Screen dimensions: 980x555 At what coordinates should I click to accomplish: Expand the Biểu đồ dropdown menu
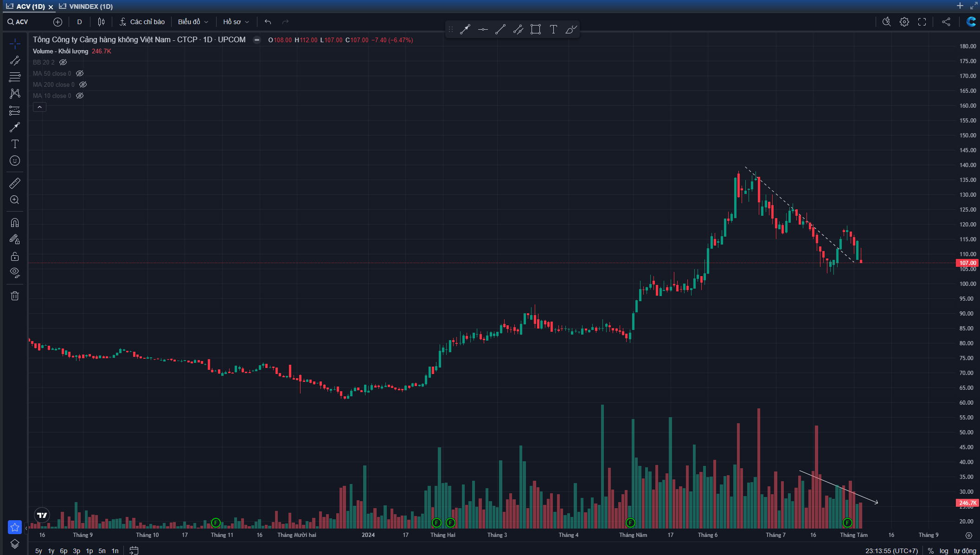(193, 22)
